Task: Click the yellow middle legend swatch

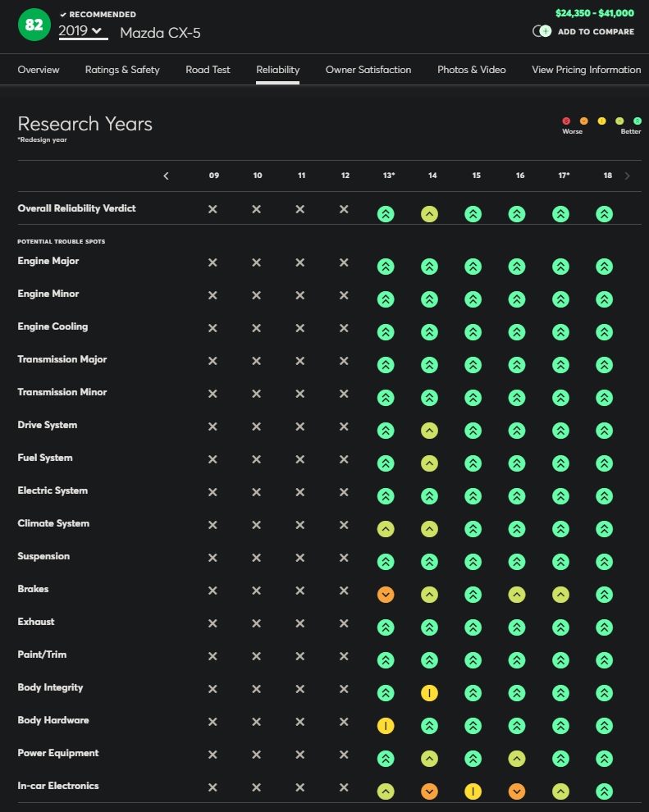Action: coord(601,121)
